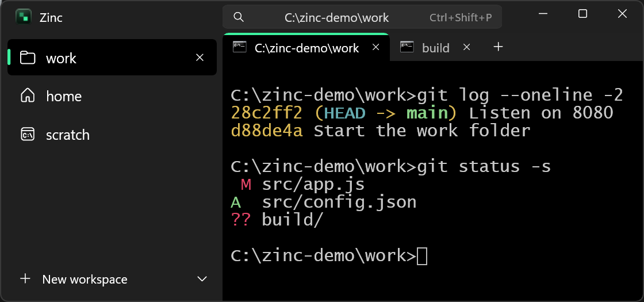Close the work workspace
The height and width of the screenshot is (302, 644).
(200, 58)
